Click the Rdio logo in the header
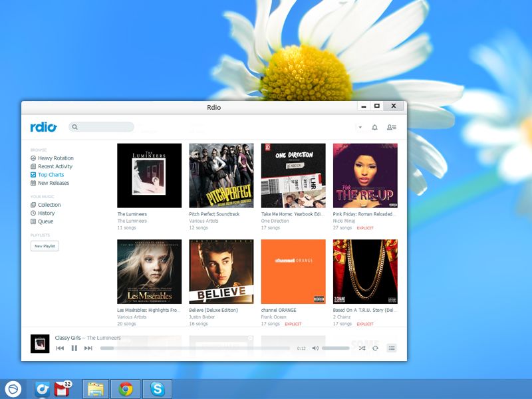This screenshot has width=532, height=399. [43, 127]
